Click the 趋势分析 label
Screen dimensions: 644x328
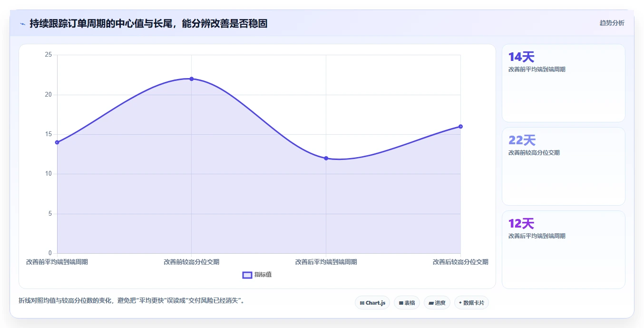coord(612,23)
